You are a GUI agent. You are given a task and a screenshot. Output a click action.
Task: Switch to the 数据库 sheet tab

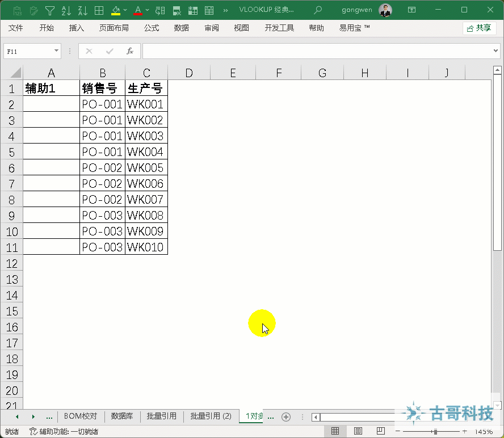122,416
